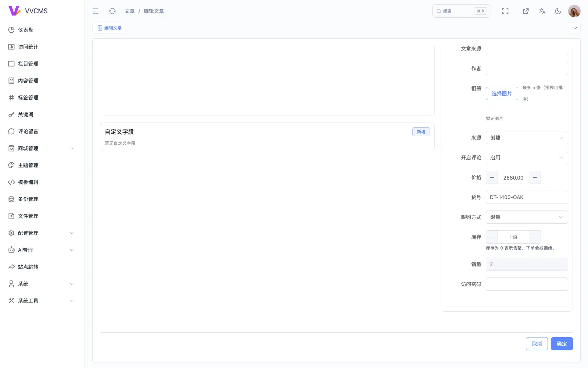588x368 pixels.
Task: Decrease the 价格 value with minus
Action: (492, 177)
